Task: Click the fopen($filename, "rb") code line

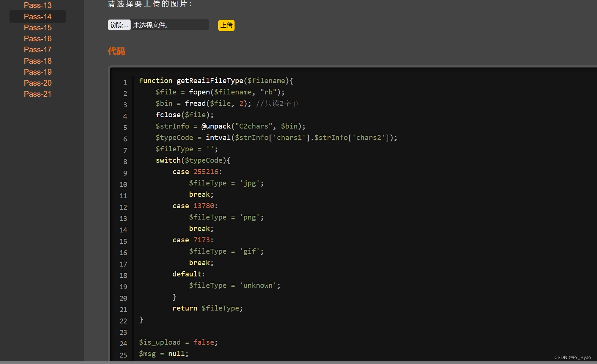Action: click(x=220, y=92)
